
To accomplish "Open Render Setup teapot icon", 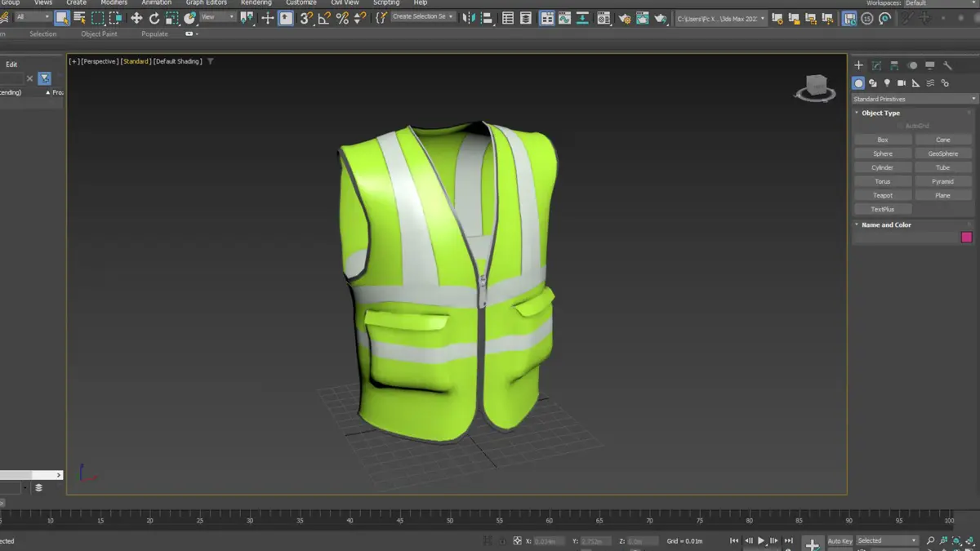I will (625, 18).
